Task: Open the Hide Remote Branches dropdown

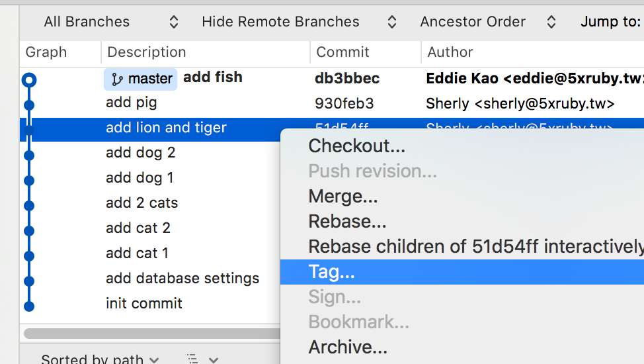Action: 299,22
